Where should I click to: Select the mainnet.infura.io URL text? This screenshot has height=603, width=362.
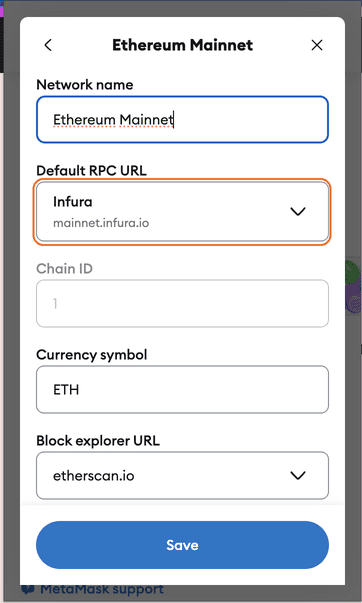tap(101, 223)
